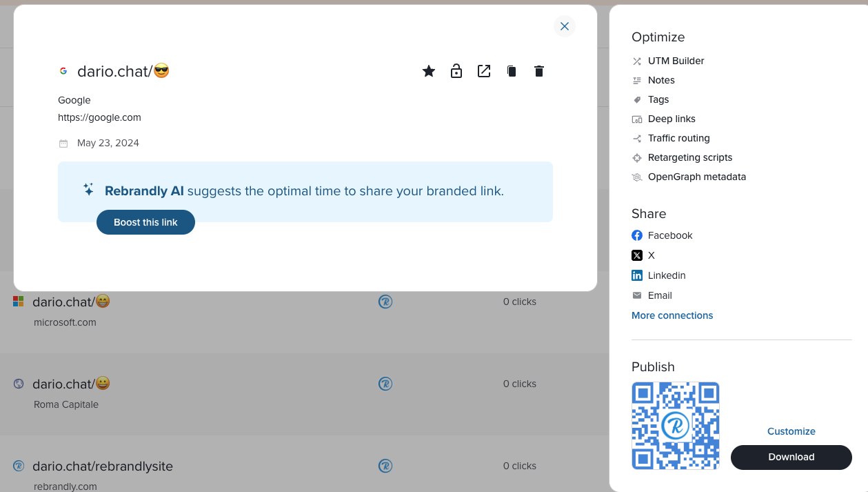Click the sparkle icon beside Rebrandly AI
This screenshot has width=868, height=492.
coord(88,189)
